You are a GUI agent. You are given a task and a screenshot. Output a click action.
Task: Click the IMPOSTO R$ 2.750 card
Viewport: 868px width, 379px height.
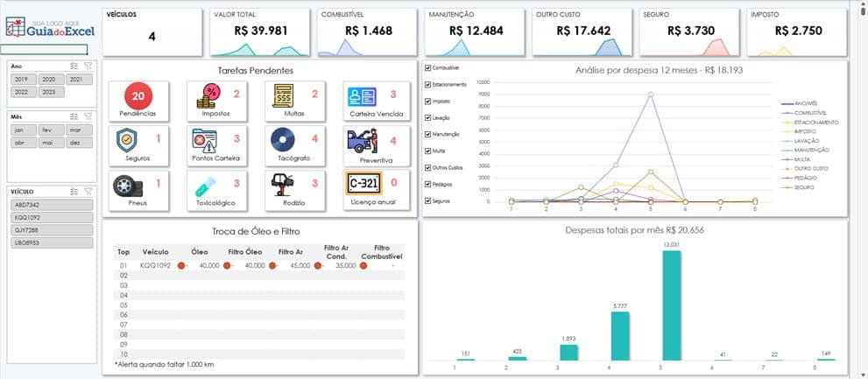797,32
